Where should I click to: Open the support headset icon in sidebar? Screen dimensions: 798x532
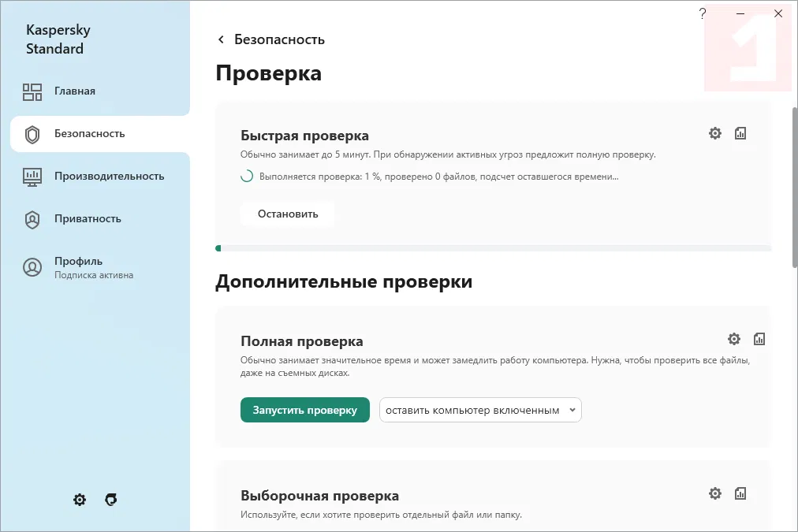pos(111,500)
